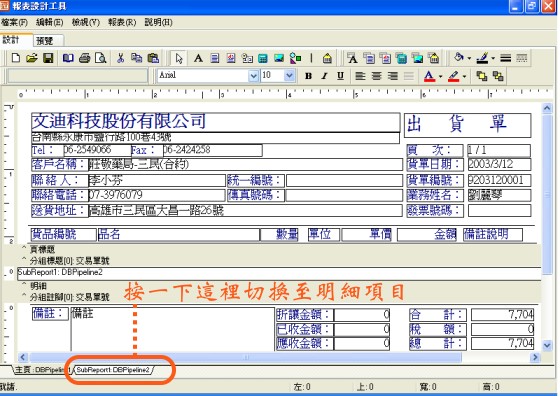Toggle bold formatting
The image size is (560, 396).
[x=309, y=76]
